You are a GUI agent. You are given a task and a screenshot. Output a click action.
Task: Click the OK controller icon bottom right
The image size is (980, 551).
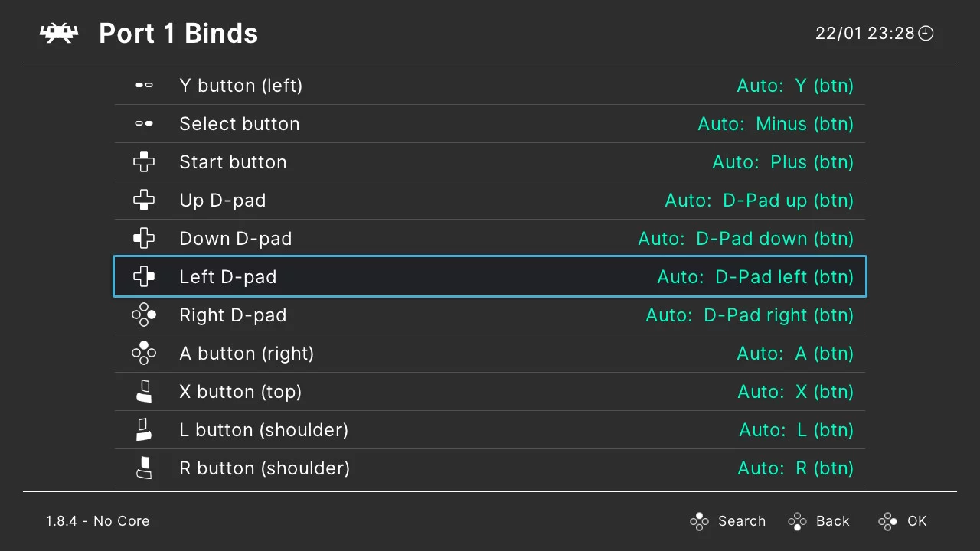click(887, 521)
